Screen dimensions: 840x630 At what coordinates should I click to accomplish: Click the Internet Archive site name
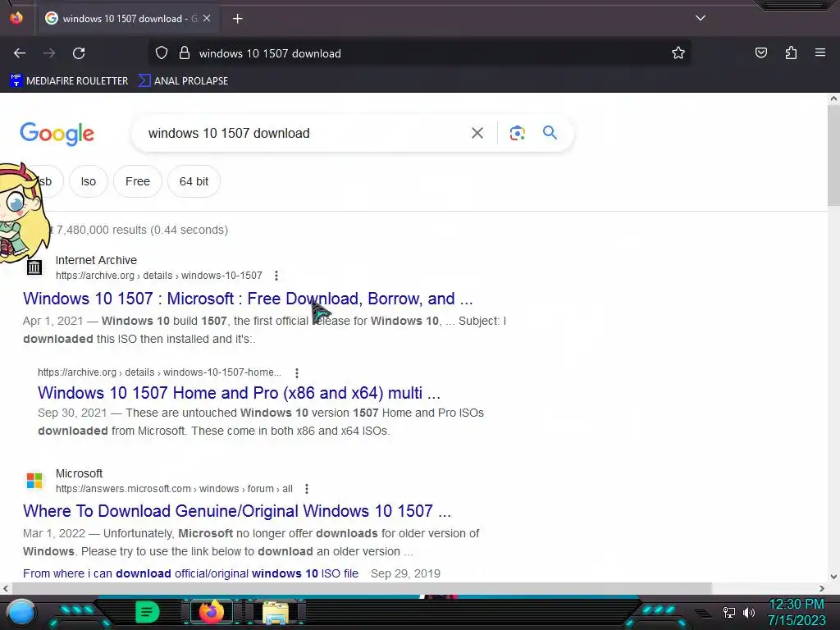pyautogui.click(x=97, y=260)
